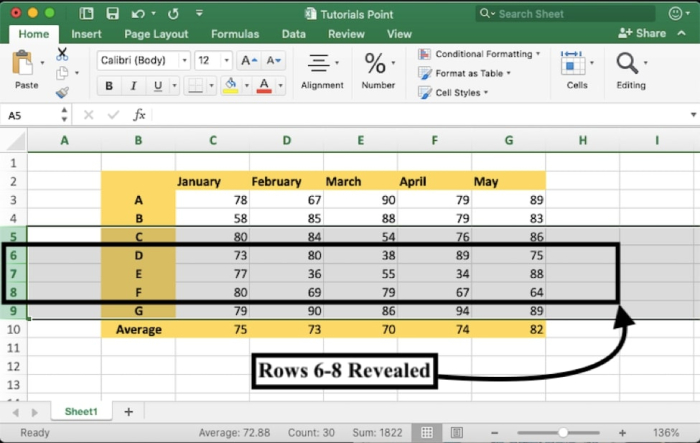The width and height of the screenshot is (700, 443).
Task: Click the Paste clipboard icon
Action: pyautogui.click(x=25, y=65)
